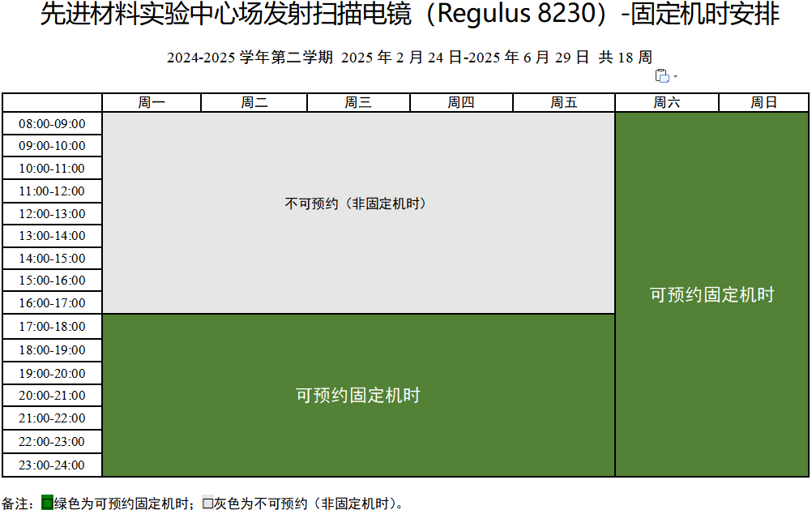
Task: Click the 12:00-13:00 time slot cell
Action: coord(52,214)
